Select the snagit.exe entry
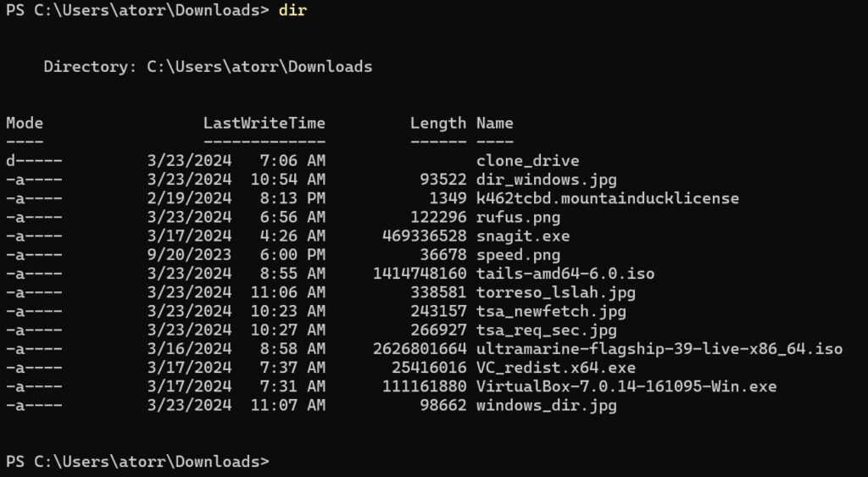 523,236
